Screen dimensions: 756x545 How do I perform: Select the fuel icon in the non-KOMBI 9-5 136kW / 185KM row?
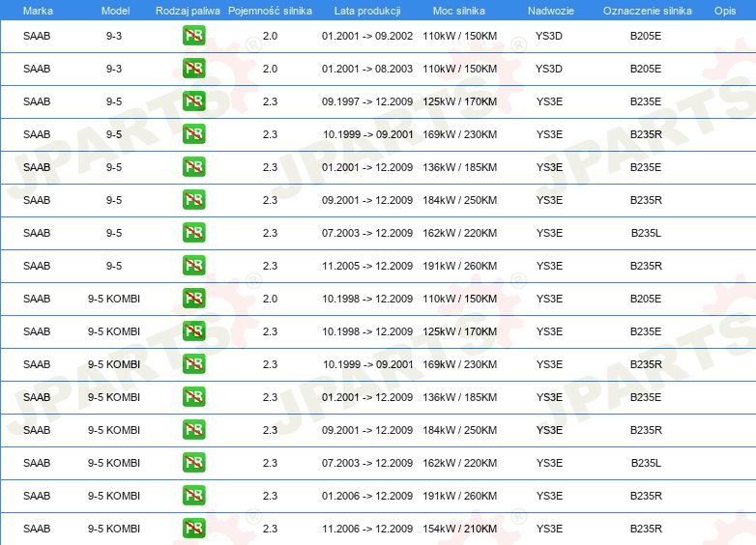[193, 167]
